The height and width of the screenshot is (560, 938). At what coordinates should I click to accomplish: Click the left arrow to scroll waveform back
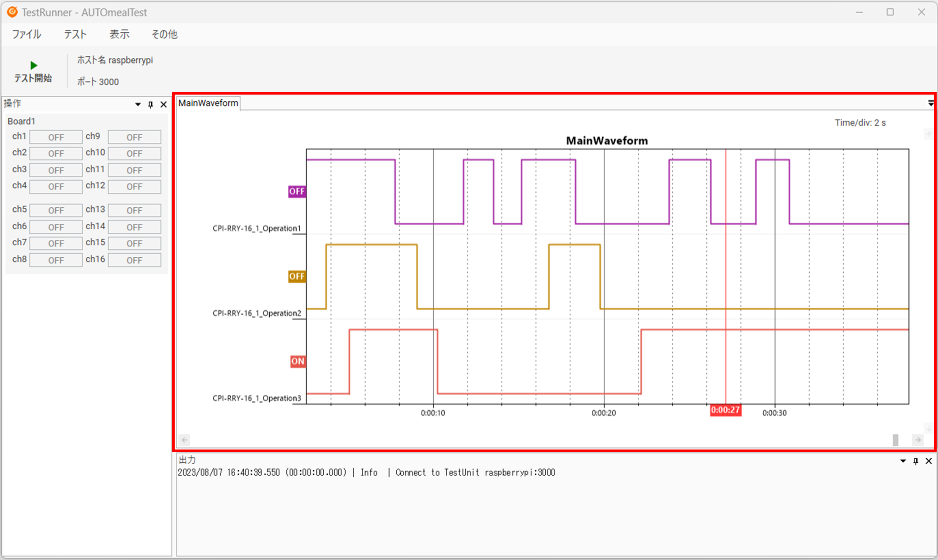pyautogui.click(x=184, y=440)
